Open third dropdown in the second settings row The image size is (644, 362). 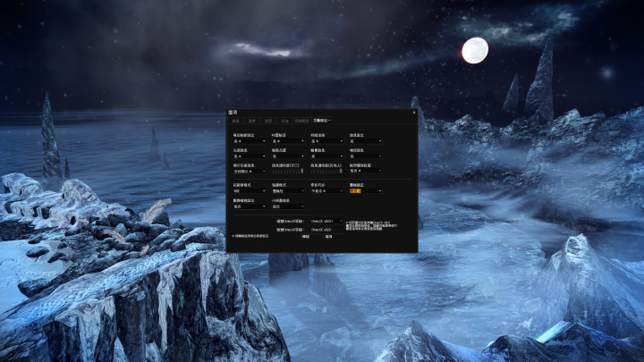pos(327,156)
